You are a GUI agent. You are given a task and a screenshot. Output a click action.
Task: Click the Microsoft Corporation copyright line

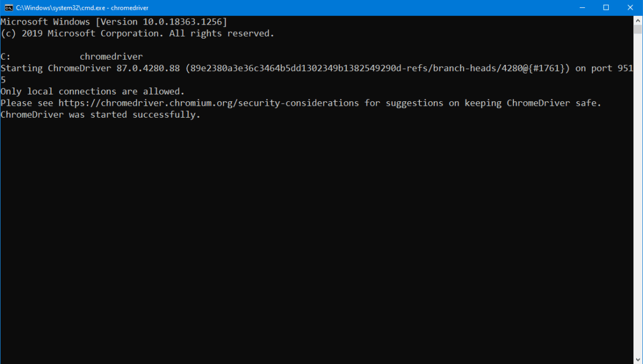tap(137, 33)
